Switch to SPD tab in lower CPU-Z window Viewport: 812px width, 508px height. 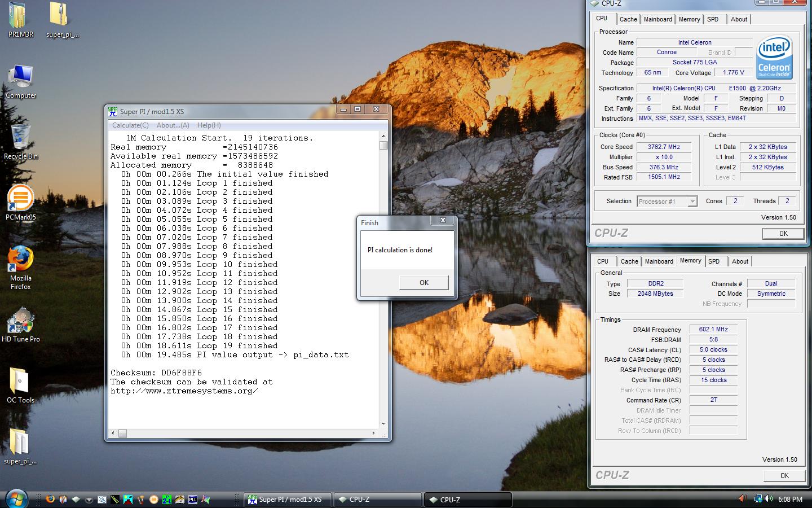pos(714,261)
